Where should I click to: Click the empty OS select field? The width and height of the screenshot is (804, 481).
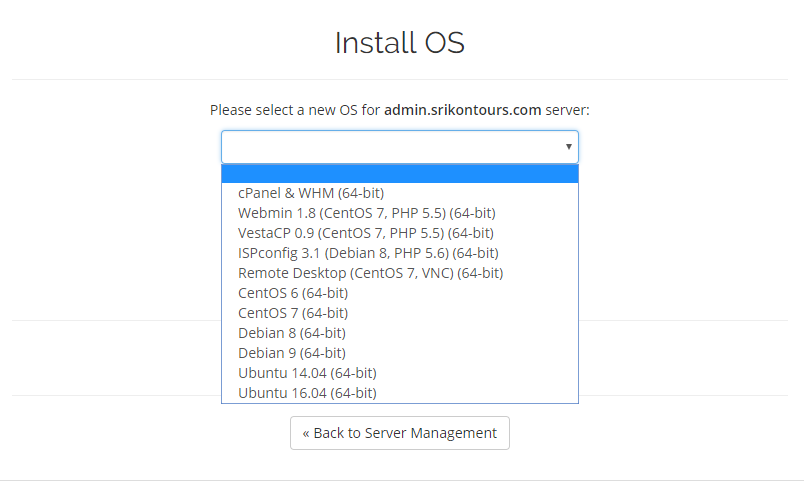(390, 147)
